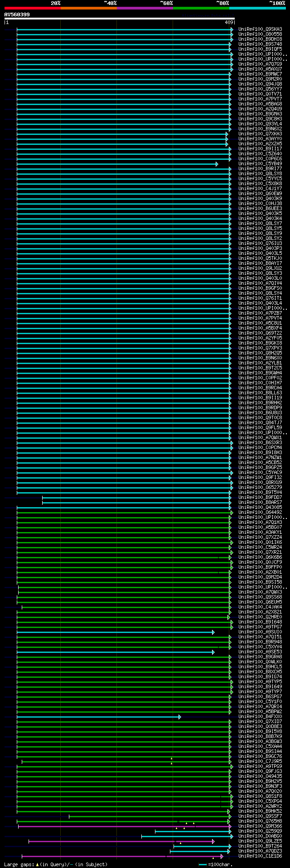Select hit label UniRef100_B9T264
The width and height of the screenshot is (290, 868).
coord(260,846)
